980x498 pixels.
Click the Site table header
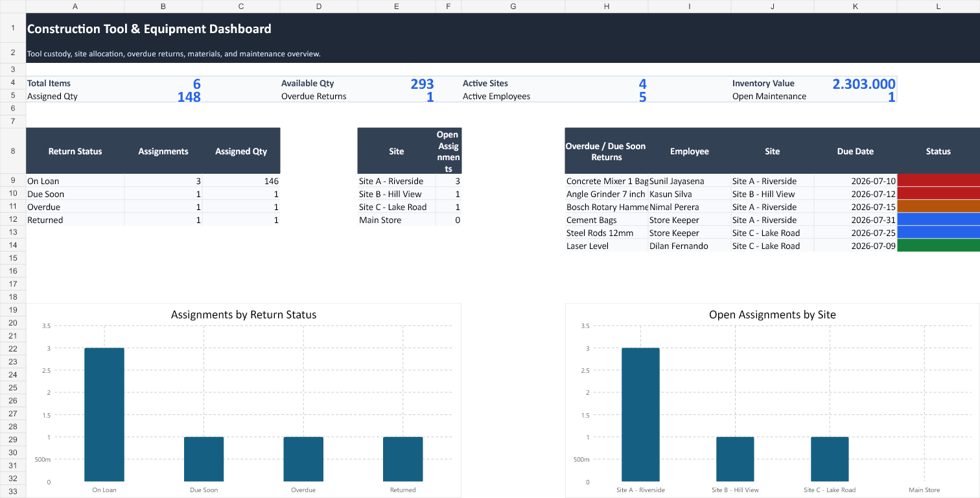pyautogui.click(x=397, y=151)
